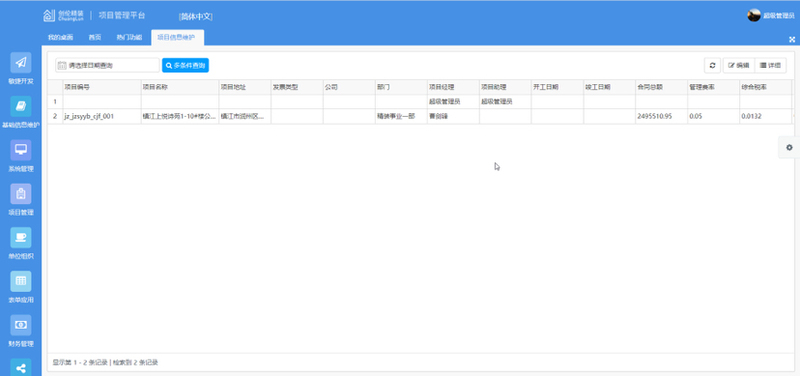
Task: Click the record count status text at the table footer
Action: click(x=105, y=363)
